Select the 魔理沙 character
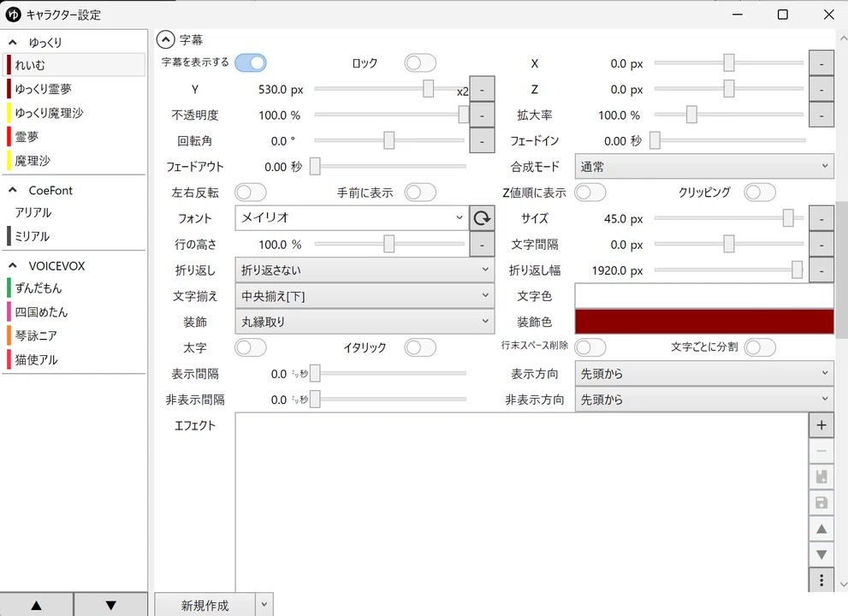The height and width of the screenshot is (616, 848). 74,160
